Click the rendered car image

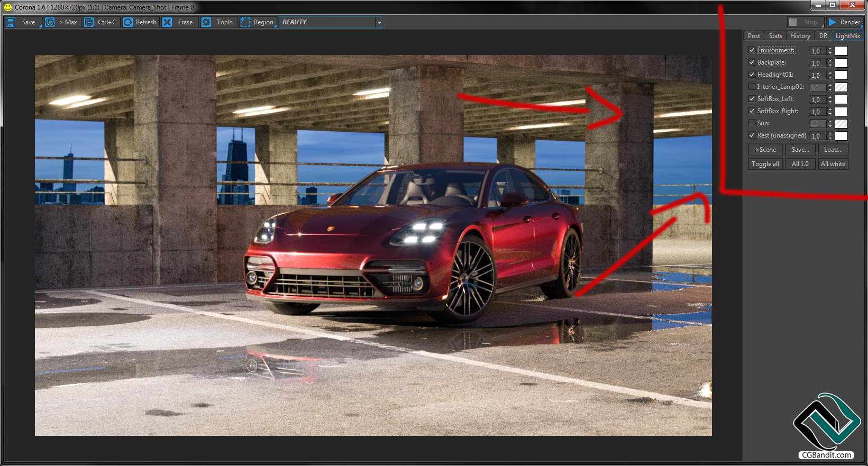pyautogui.click(x=373, y=245)
